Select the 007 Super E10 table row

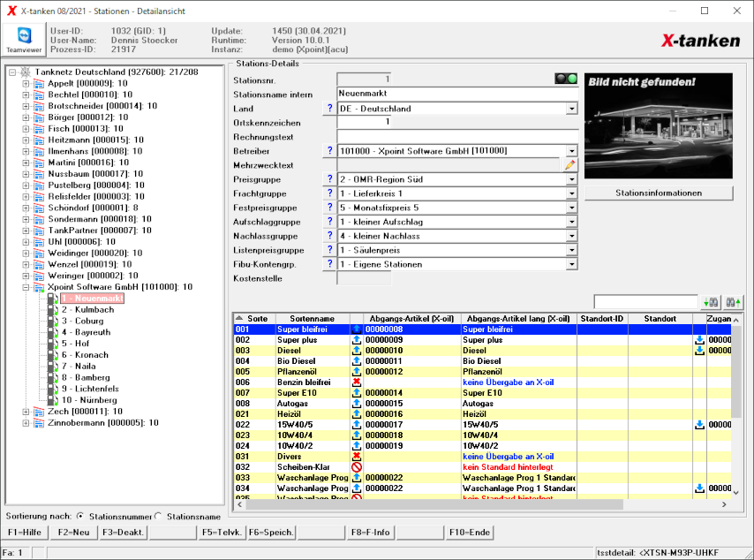point(482,393)
